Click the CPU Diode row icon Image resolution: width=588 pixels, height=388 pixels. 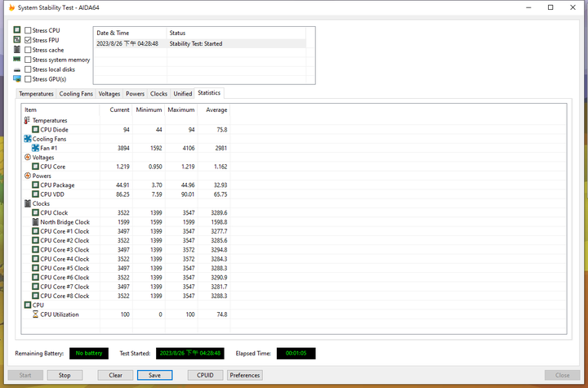pos(35,129)
